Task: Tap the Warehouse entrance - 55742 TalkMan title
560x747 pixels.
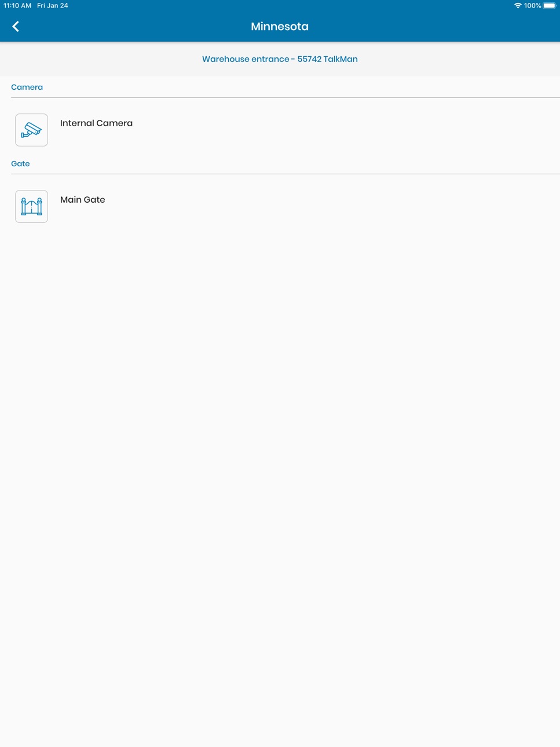Action: pos(280,59)
